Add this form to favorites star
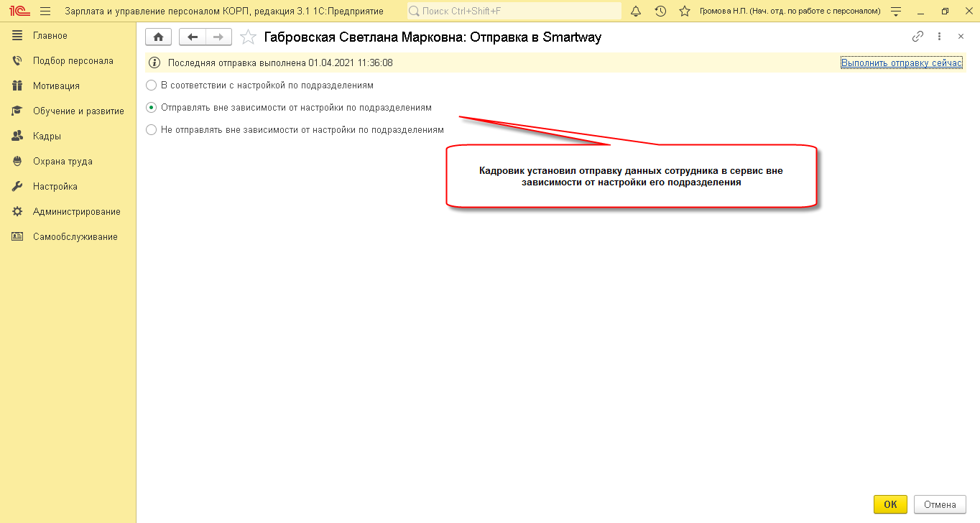The width and height of the screenshot is (980, 523). (248, 37)
